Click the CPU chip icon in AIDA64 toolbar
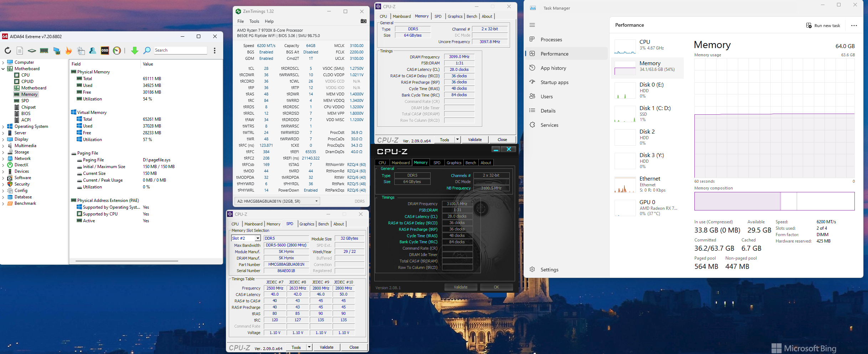 pos(32,51)
